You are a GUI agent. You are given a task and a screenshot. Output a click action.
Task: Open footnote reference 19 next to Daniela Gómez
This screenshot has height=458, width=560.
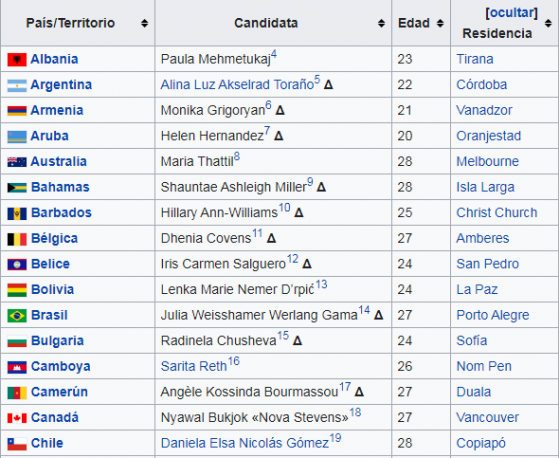point(335,438)
